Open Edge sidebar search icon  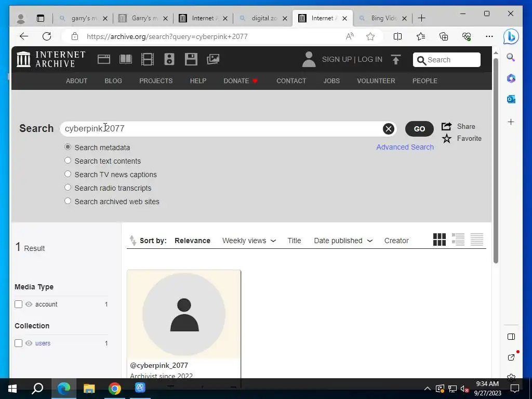coord(511,57)
